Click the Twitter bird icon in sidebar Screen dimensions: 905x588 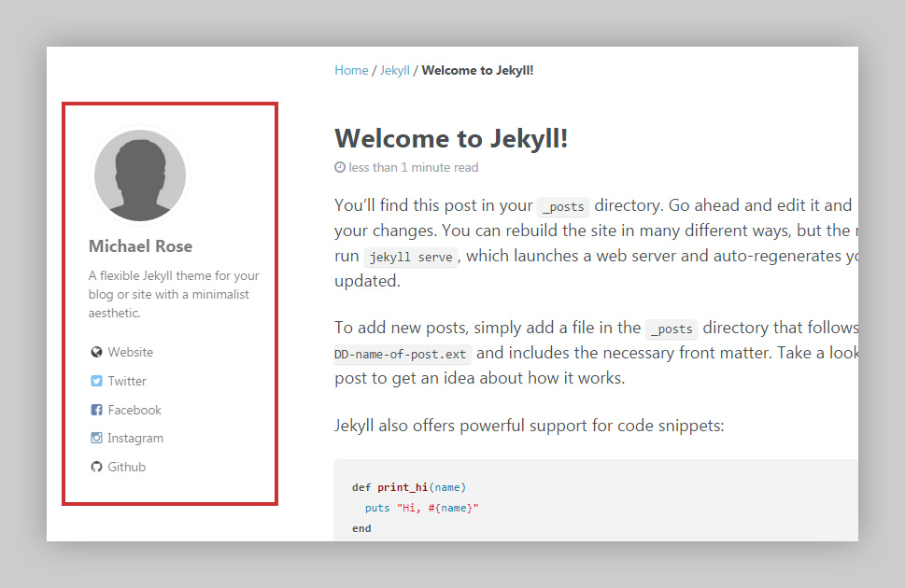tap(96, 381)
